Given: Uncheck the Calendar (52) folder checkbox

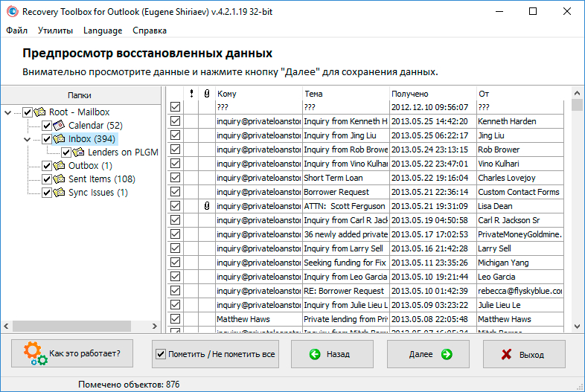Looking at the screenshot, I should coord(47,125).
